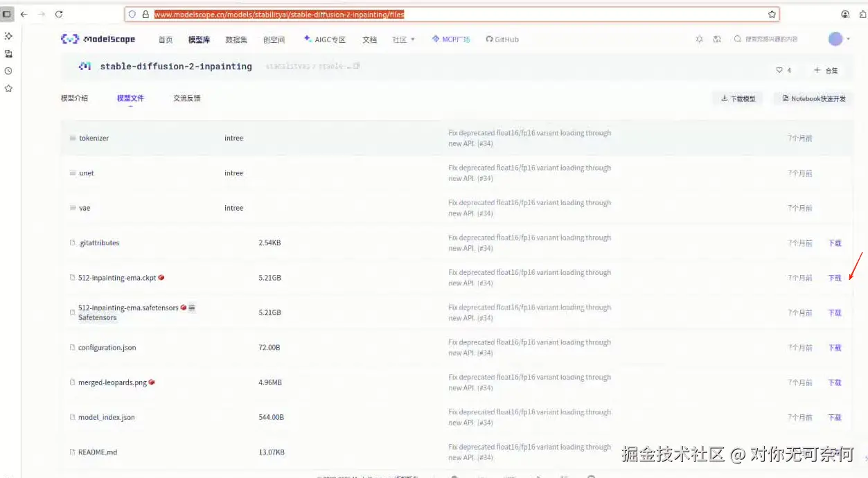Open the vae folder name
The width and height of the screenshot is (868, 478).
(85, 208)
